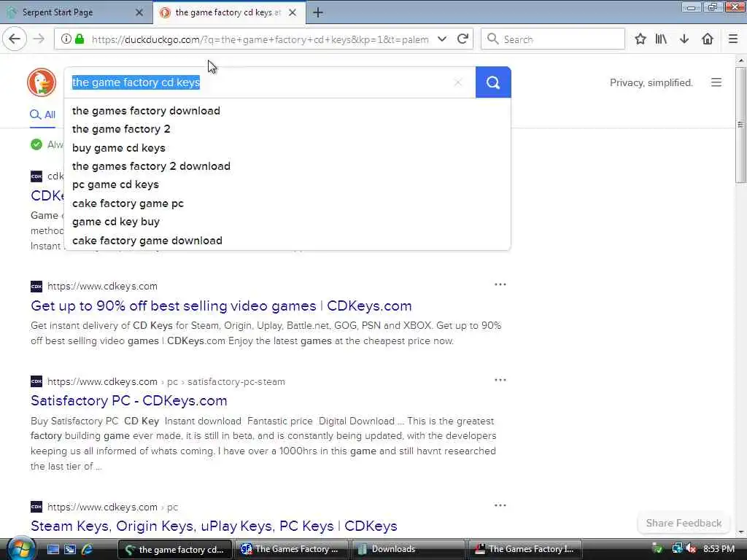Viewport: 747px width, 560px height.
Task: Click the Switch between windows quick launch icon
Action: (x=70, y=550)
